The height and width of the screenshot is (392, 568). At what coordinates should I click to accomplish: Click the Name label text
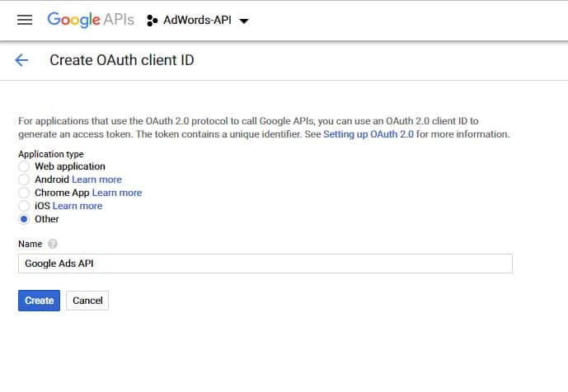30,244
